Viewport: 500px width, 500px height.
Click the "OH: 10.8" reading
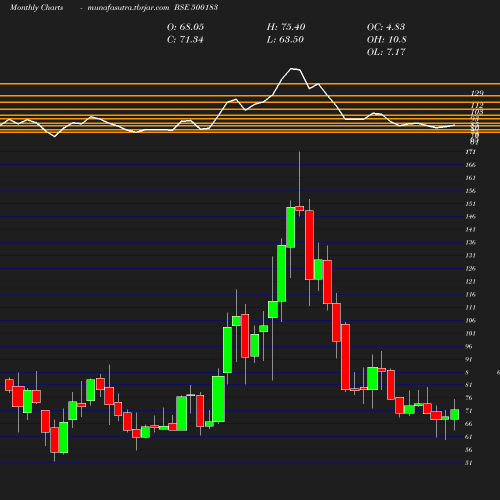[387, 40]
